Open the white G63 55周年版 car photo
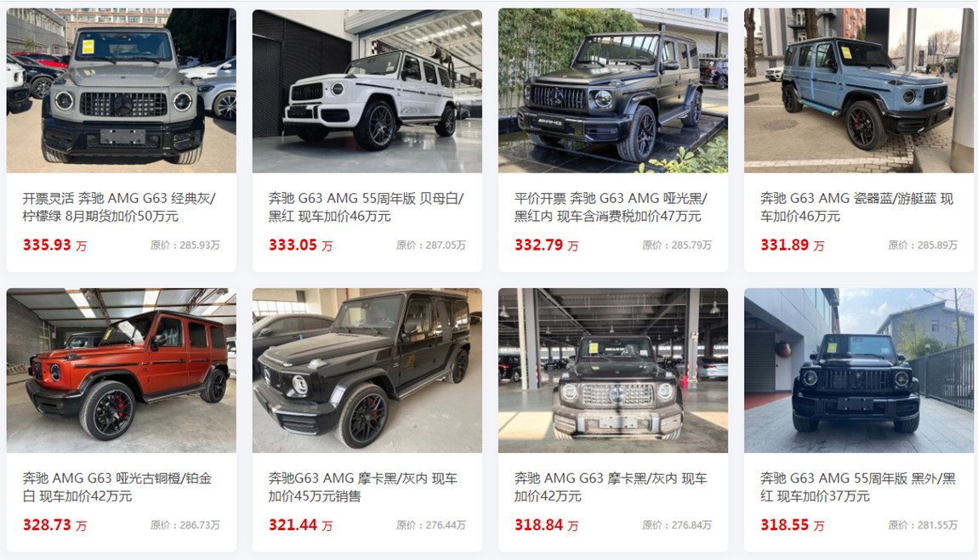This screenshot has width=978, height=560. click(367, 90)
